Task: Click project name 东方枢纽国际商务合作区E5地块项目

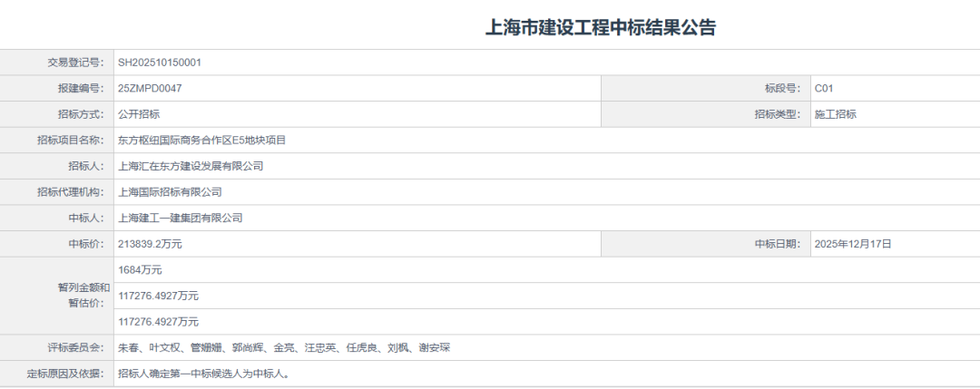Action: click(x=202, y=141)
